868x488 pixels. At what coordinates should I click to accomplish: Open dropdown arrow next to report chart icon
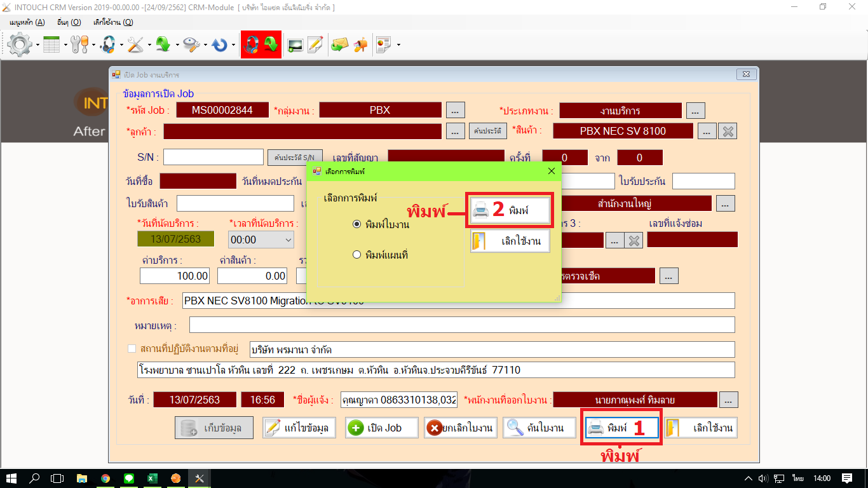click(398, 45)
